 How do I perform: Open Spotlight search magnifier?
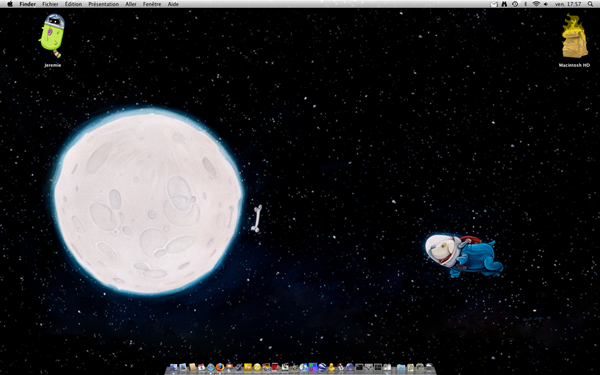590,4
